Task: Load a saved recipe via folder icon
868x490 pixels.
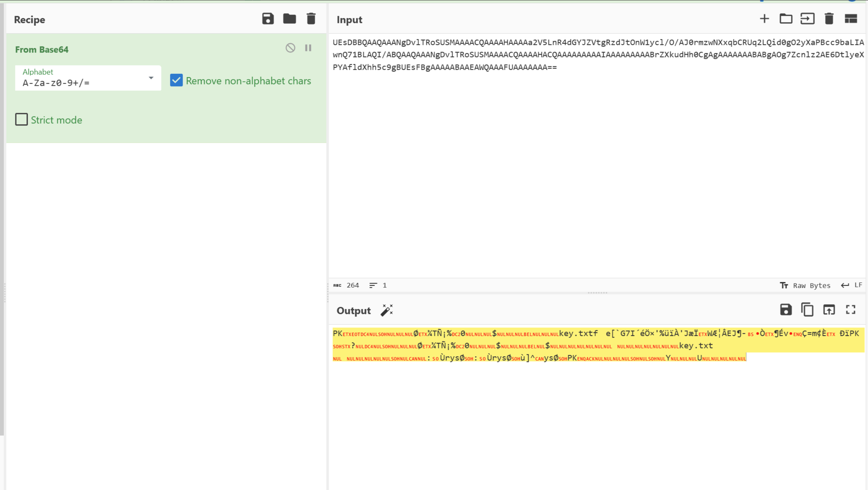Action: click(289, 19)
